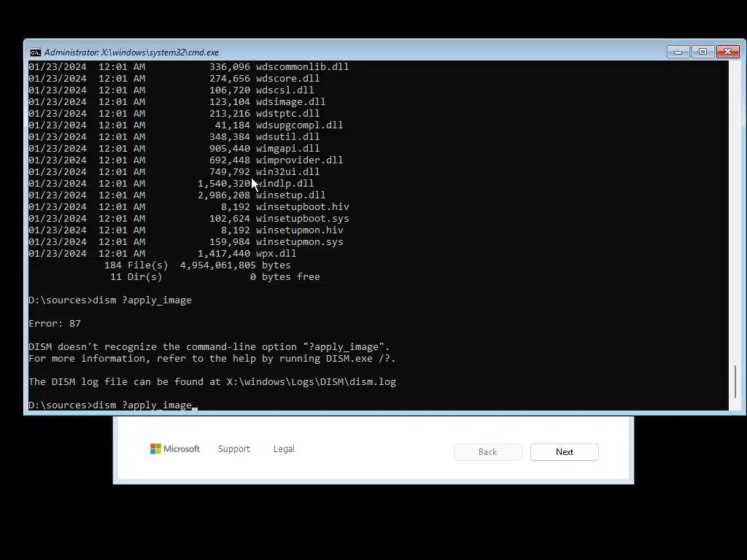The height and width of the screenshot is (560, 747).
Task: Click the wpx.dll file name
Action: [x=276, y=253]
